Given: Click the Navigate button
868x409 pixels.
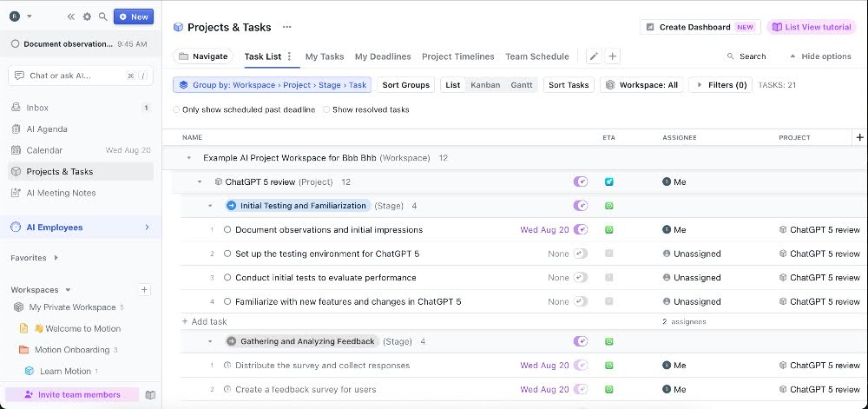Looking at the screenshot, I should click(x=203, y=56).
